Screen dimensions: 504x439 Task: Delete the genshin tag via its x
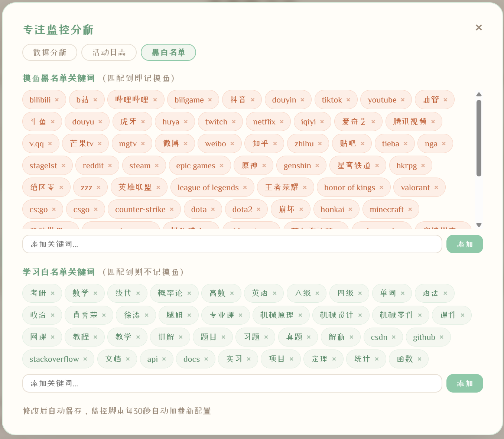pos(317,166)
